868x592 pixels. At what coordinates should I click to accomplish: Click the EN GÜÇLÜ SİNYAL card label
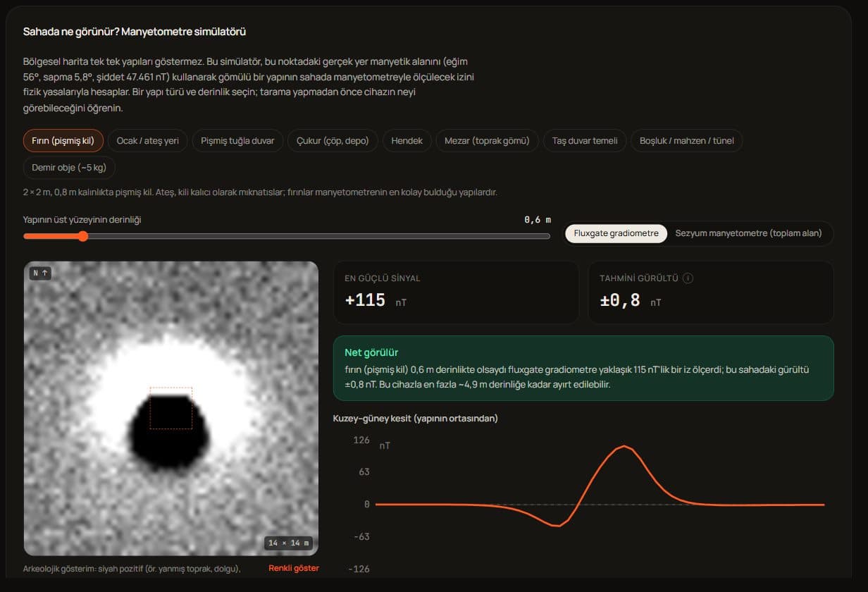point(383,278)
